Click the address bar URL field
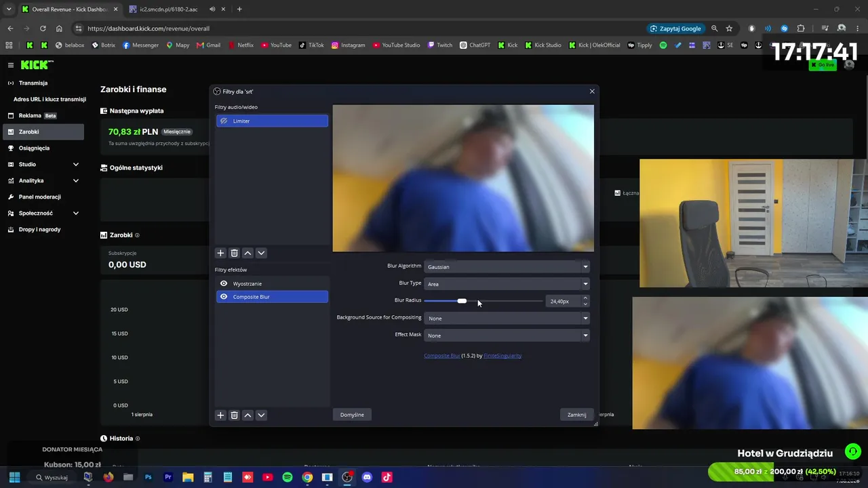 (x=359, y=28)
